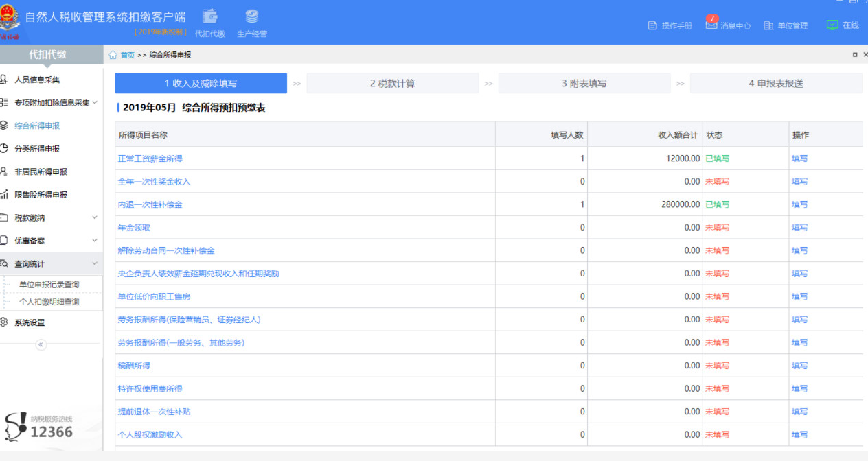Open 提前退休一次性补贴 item link

tap(154, 412)
